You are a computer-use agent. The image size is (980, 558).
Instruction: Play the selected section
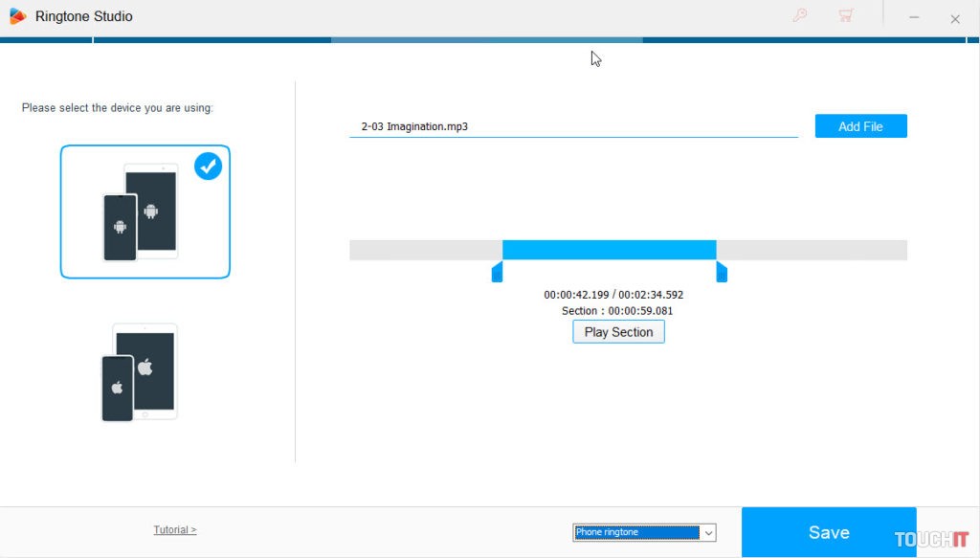pyautogui.click(x=618, y=332)
